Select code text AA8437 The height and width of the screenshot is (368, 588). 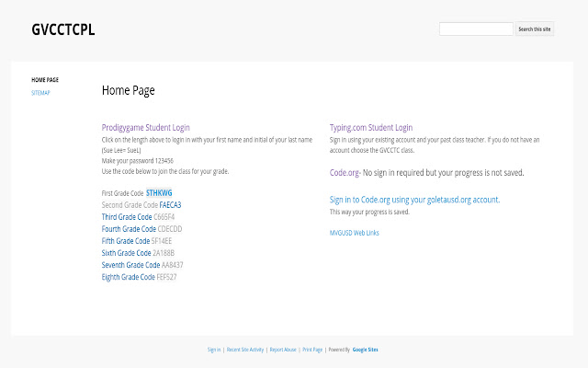click(x=173, y=265)
